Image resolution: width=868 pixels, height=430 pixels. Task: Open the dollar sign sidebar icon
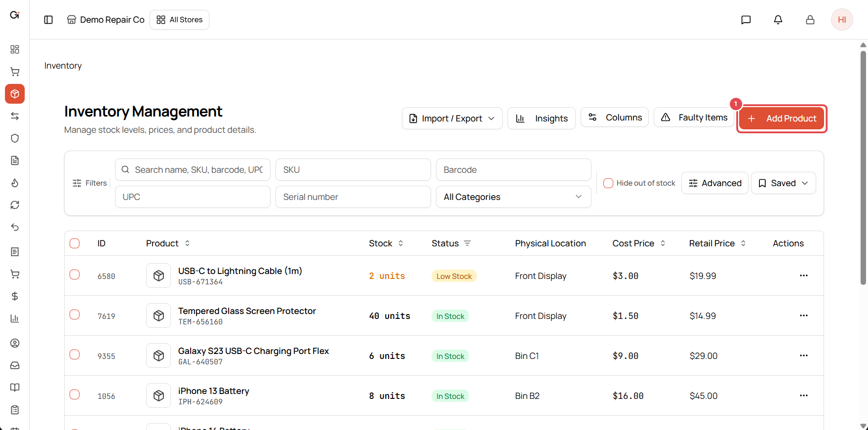tap(15, 296)
